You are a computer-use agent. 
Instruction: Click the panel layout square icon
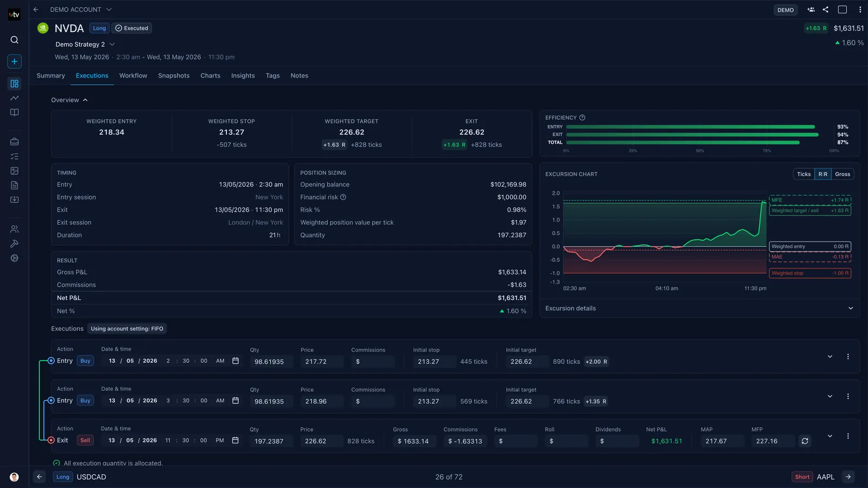843,9
